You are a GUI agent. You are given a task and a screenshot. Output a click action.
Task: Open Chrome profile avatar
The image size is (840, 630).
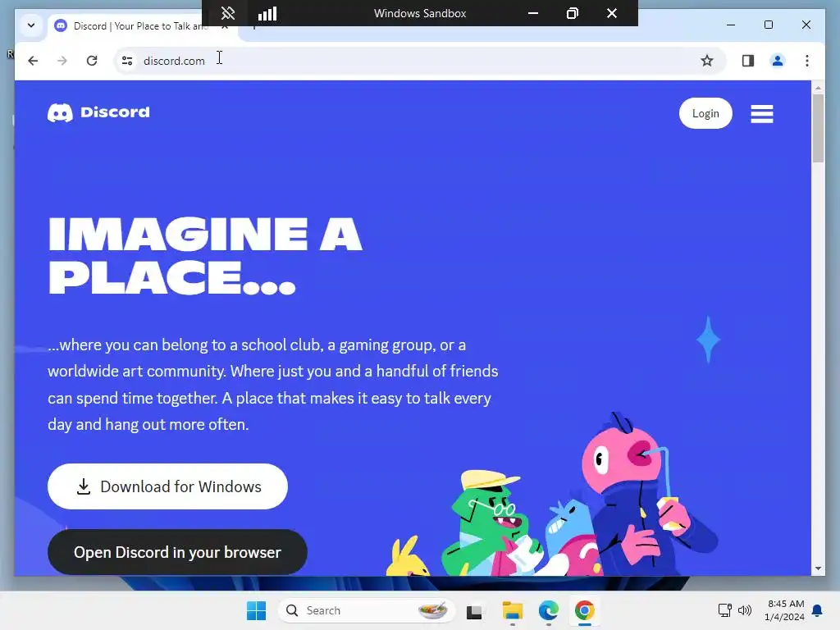[x=778, y=61]
